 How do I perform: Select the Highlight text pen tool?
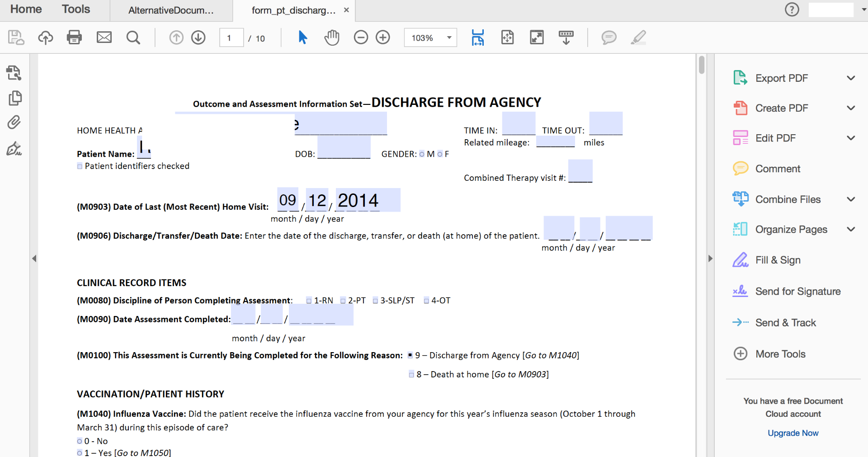[638, 38]
